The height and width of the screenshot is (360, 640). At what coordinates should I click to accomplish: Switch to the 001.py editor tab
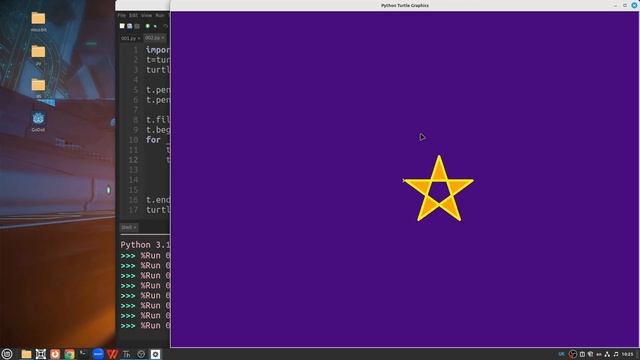130,38
